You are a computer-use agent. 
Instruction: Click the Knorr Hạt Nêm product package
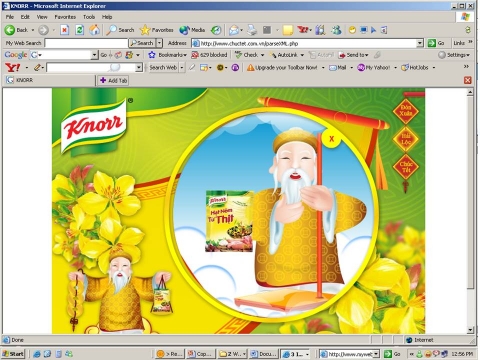pyautogui.click(x=229, y=221)
